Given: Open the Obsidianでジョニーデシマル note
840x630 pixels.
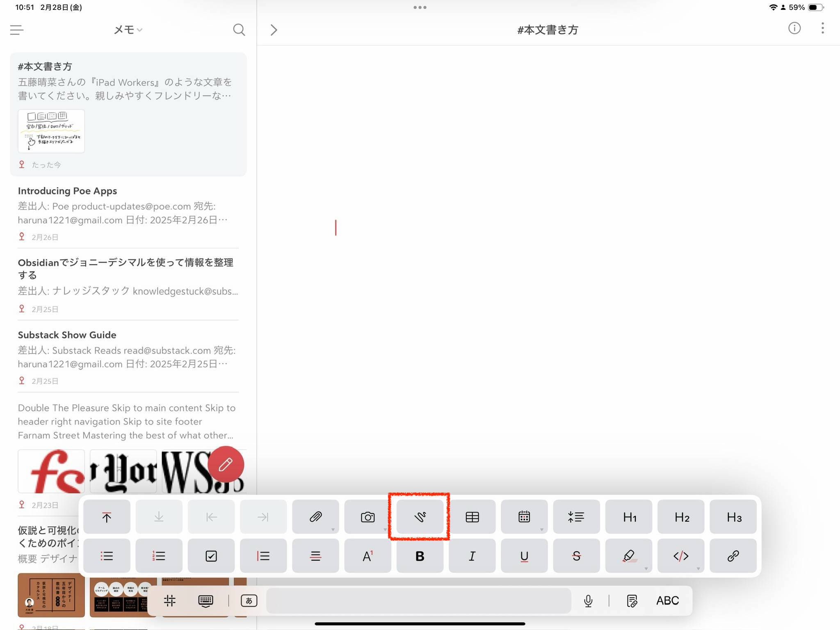Looking at the screenshot, I should pyautogui.click(x=128, y=284).
